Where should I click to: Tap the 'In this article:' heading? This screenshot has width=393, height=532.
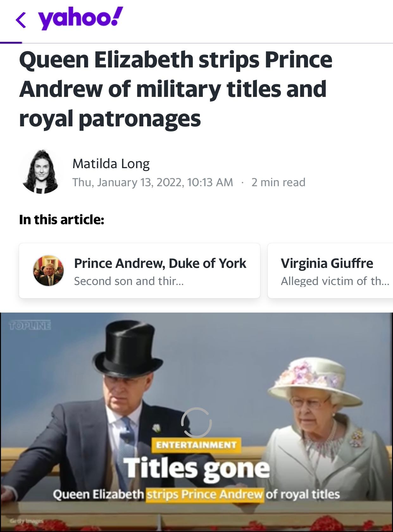point(62,219)
